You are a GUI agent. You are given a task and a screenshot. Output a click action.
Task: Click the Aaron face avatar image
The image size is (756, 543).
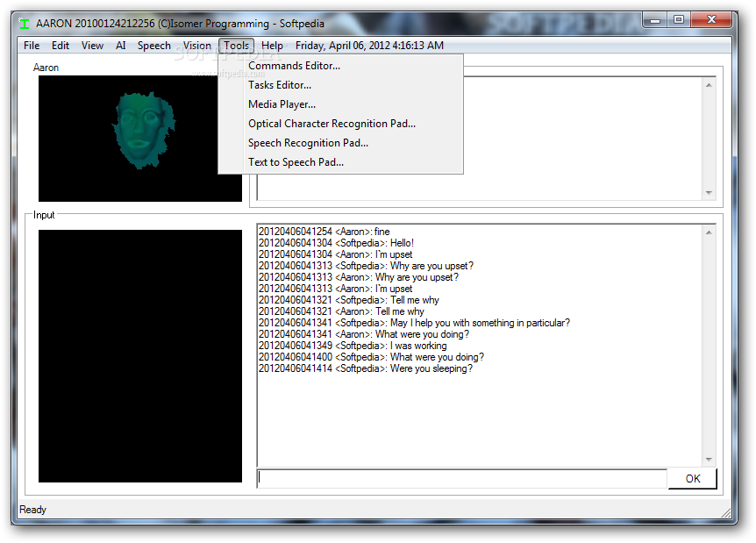click(x=140, y=139)
